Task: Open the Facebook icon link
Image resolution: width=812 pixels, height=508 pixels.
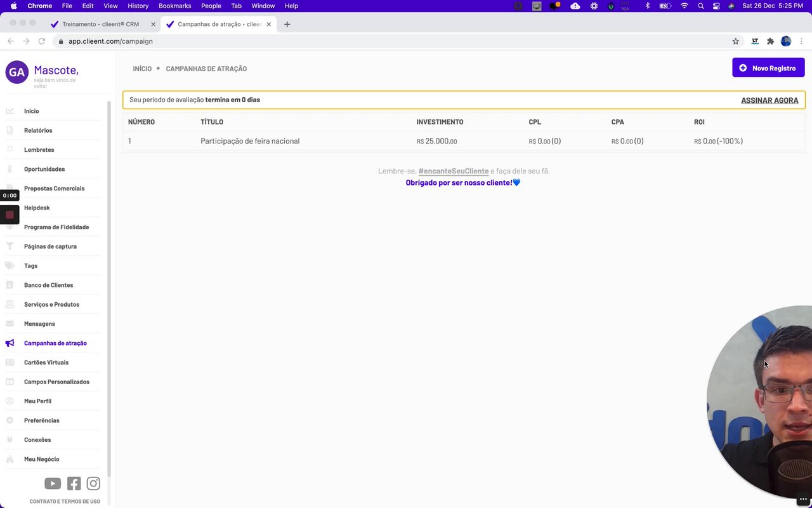Action: pos(74,484)
